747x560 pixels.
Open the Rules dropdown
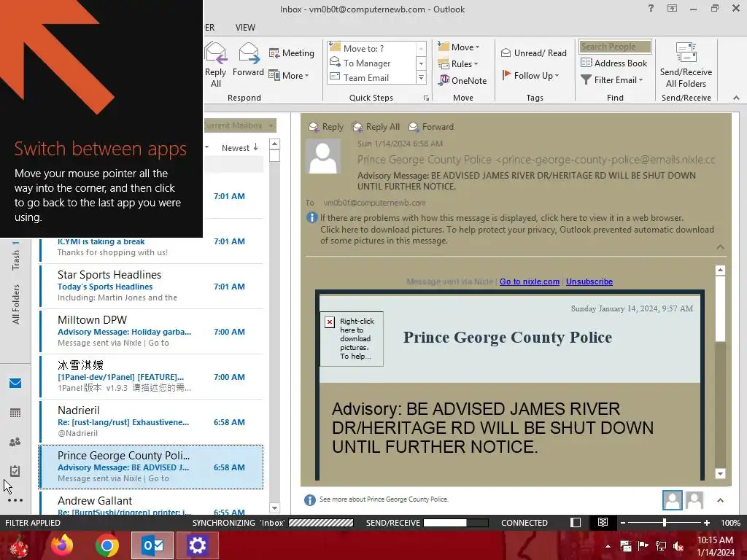point(458,63)
